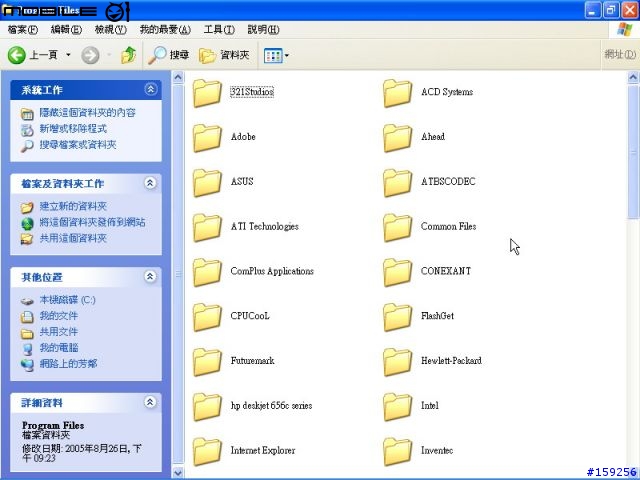Click 將這個資料夾發佈到網站 link
This screenshot has width=640, height=480.
tap(92, 222)
